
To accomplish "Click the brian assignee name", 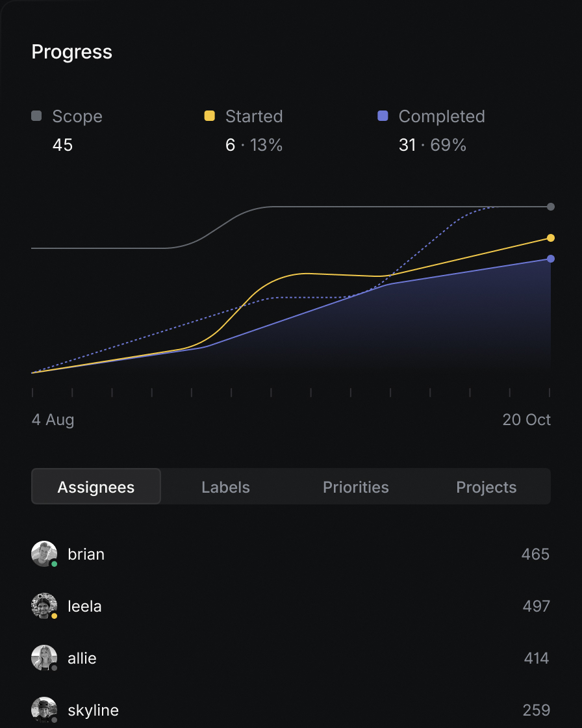I will [x=86, y=554].
